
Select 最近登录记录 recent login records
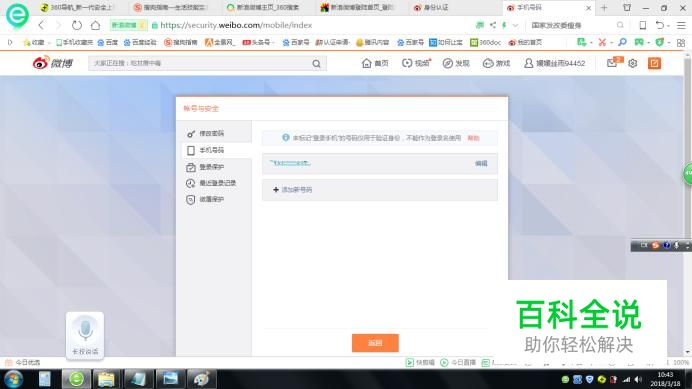[x=211, y=183]
